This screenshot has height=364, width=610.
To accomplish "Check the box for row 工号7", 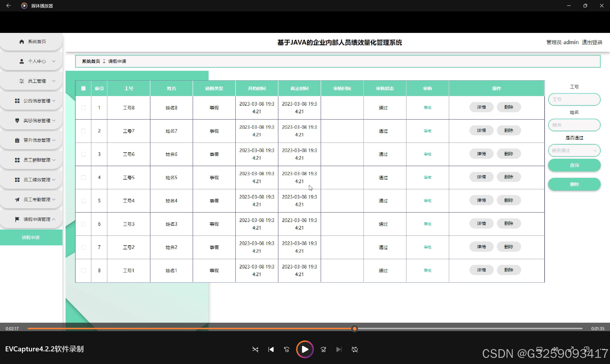I will pyautogui.click(x=83, y=131).
